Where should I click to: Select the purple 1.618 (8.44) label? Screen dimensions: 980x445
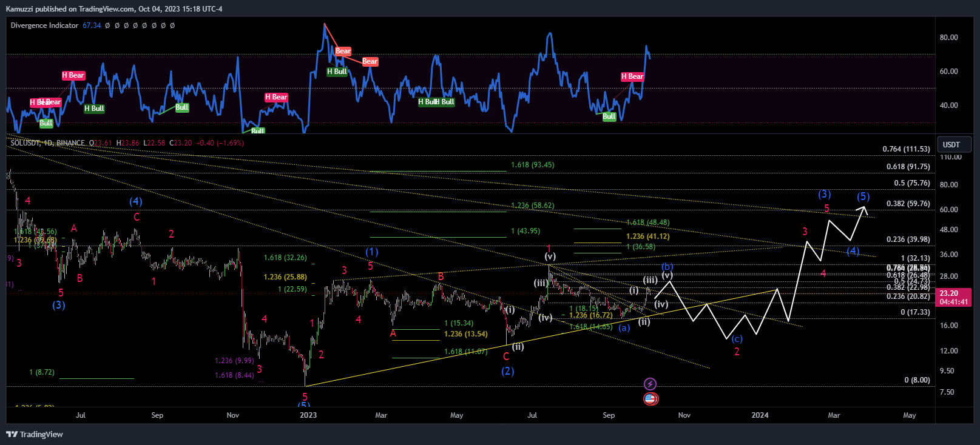coord(234,375)
